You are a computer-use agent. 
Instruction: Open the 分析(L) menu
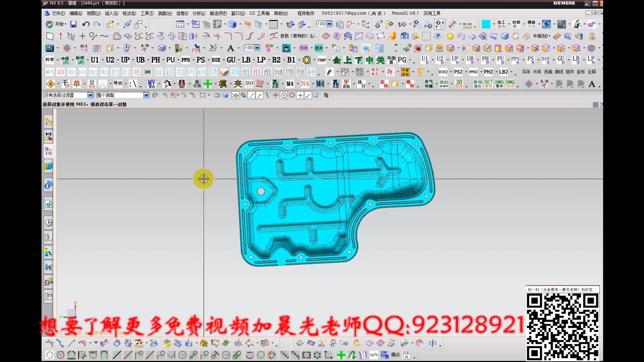pos(199,13)
